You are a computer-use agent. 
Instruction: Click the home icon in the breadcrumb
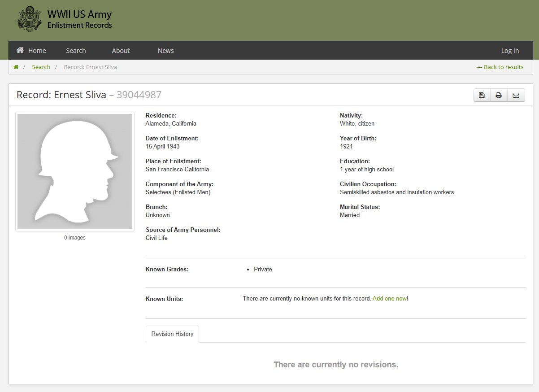(x=16, y=67)
